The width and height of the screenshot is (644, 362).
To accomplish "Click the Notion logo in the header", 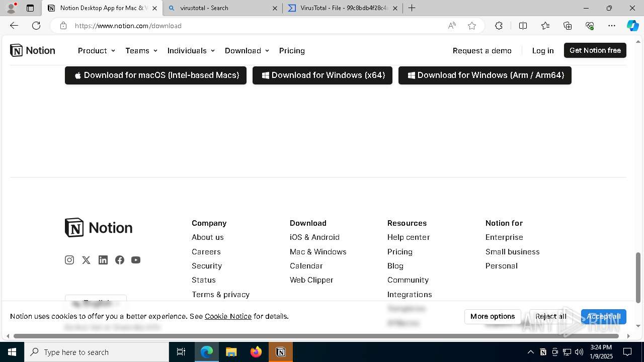I will pos(33,50).
